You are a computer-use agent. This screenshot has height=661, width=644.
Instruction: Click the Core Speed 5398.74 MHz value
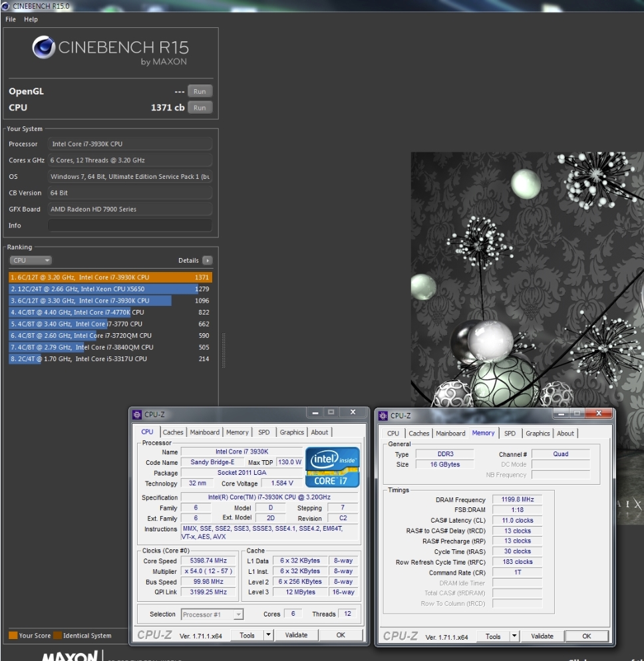tap(208, 561)
